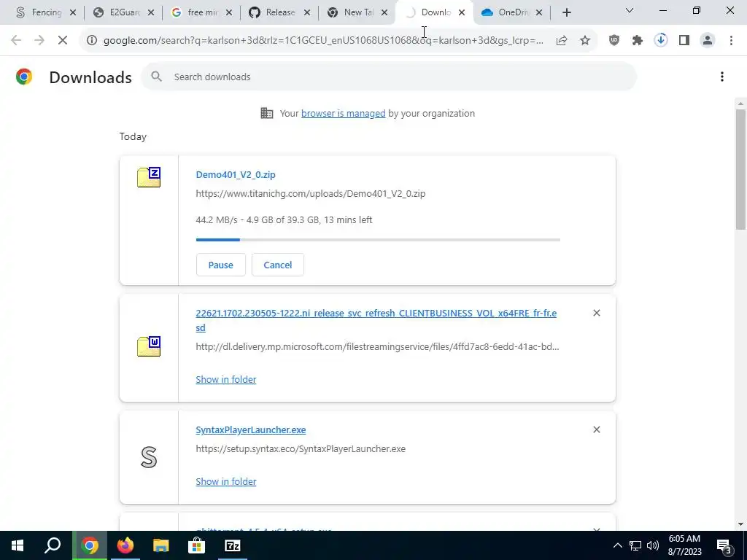Click the Demo401 zip file icon
Screen dimensions: 747x560
tap(149, 177)
